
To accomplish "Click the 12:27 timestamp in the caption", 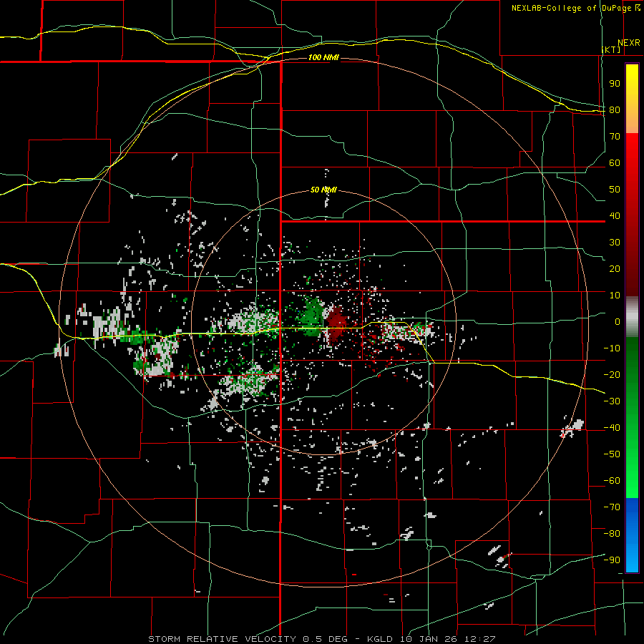I will pos(479,639).
